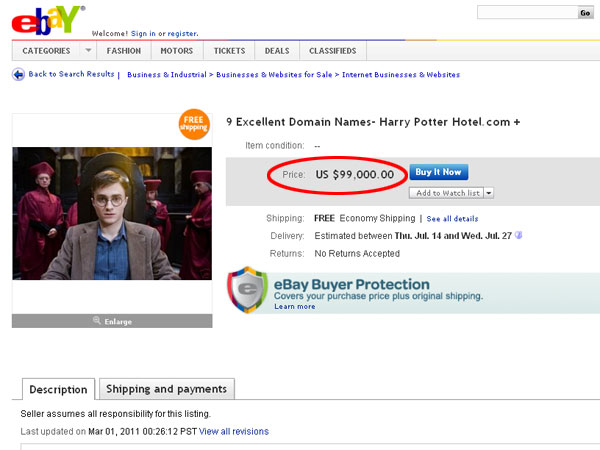The width and height of the screenshot is (600, 450).
Task: Click the eBay logo
Action: [x=45, y=22]
